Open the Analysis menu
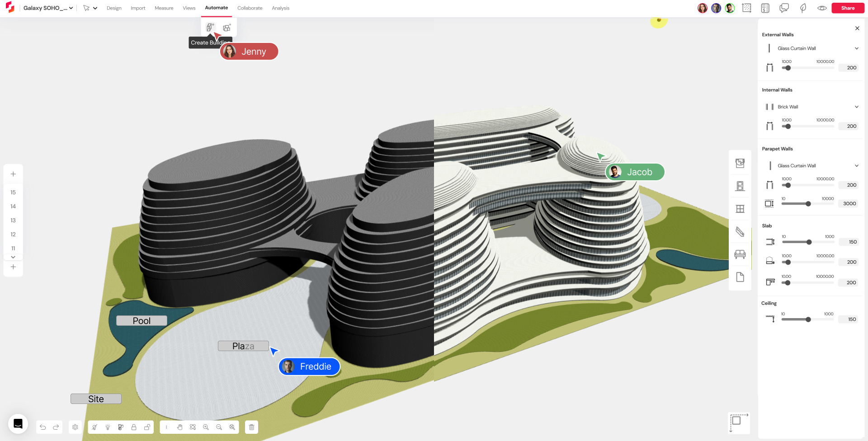The height and width of the screenshot is (441, 868). click(x=281, y=8)
